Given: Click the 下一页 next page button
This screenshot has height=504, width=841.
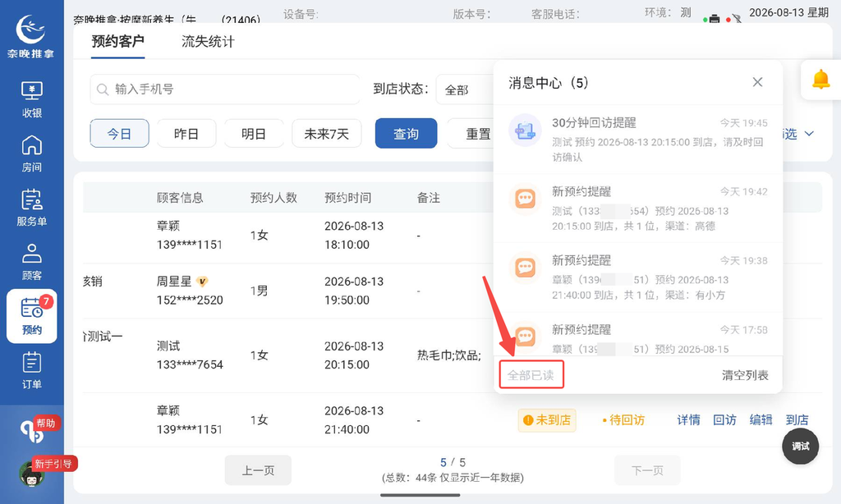Looking at the screenshot, I should [x=647, y=470].
